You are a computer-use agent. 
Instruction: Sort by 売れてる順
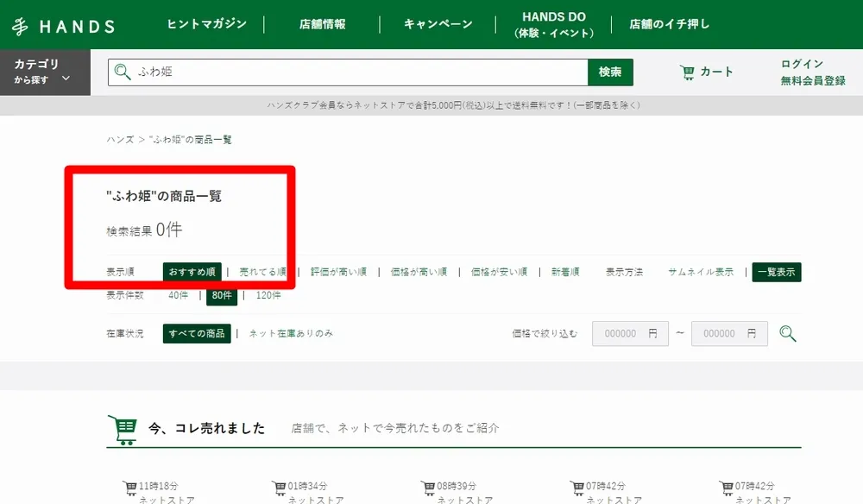(x=262, y=272)
